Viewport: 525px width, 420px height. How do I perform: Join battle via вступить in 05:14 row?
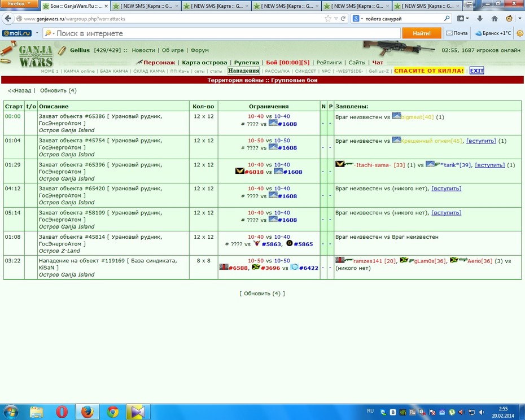pos(447,213)
